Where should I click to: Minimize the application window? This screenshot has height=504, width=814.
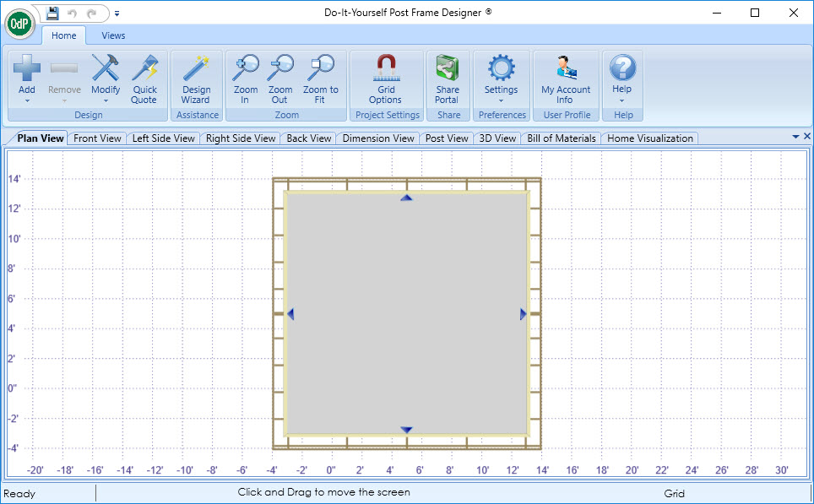point(717,13)
